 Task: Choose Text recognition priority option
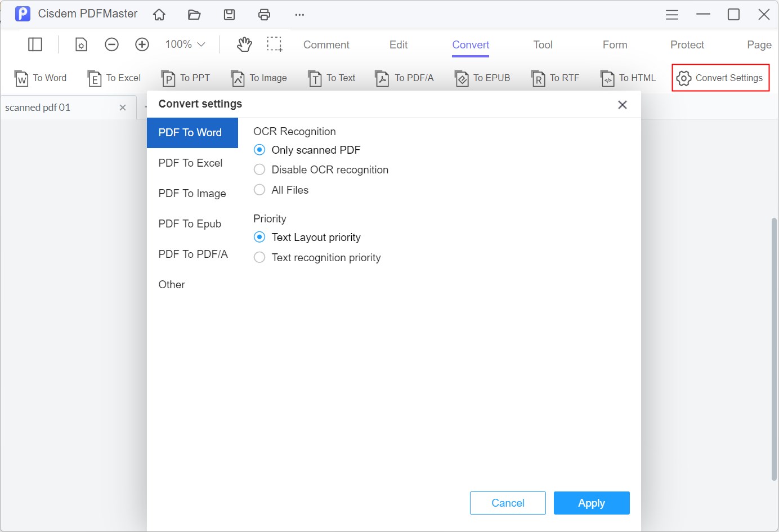259,257
